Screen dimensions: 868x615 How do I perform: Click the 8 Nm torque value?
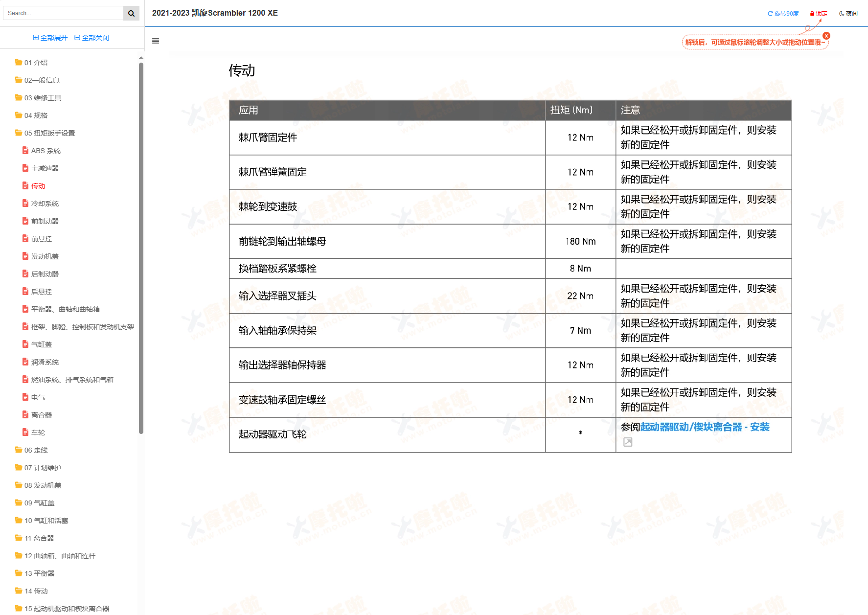(x=581, y=269)
